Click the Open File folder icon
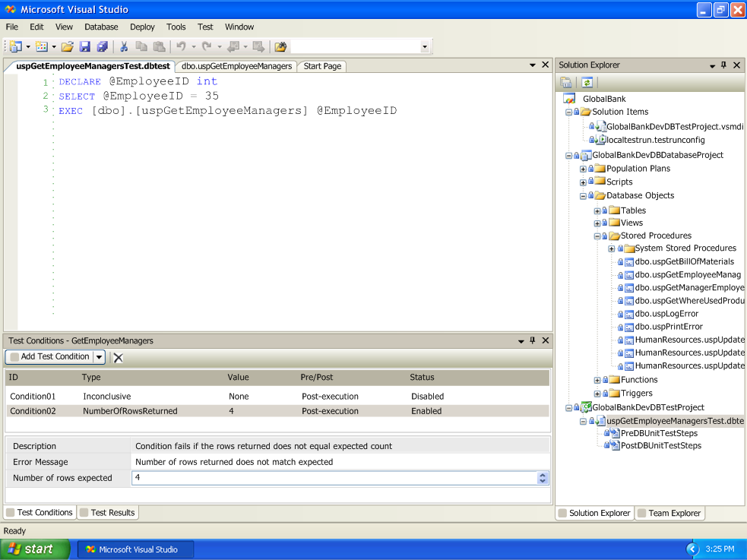747x560 pixels. (x=67, y=46)
